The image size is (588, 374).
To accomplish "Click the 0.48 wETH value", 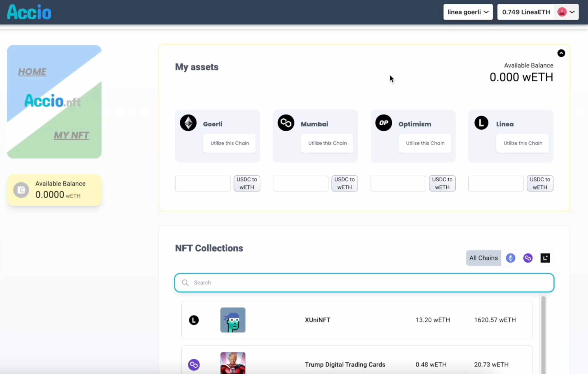I will click(431, 364).
